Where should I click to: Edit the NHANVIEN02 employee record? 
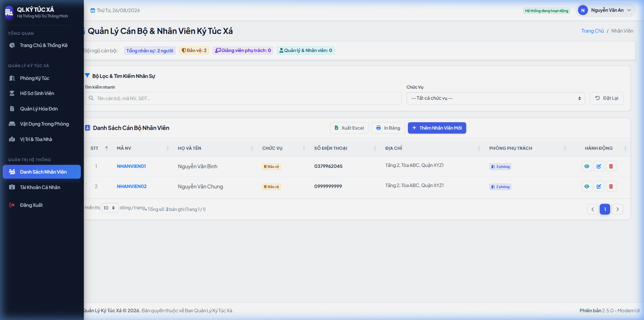pyautogui.click(x=599, y=186)
